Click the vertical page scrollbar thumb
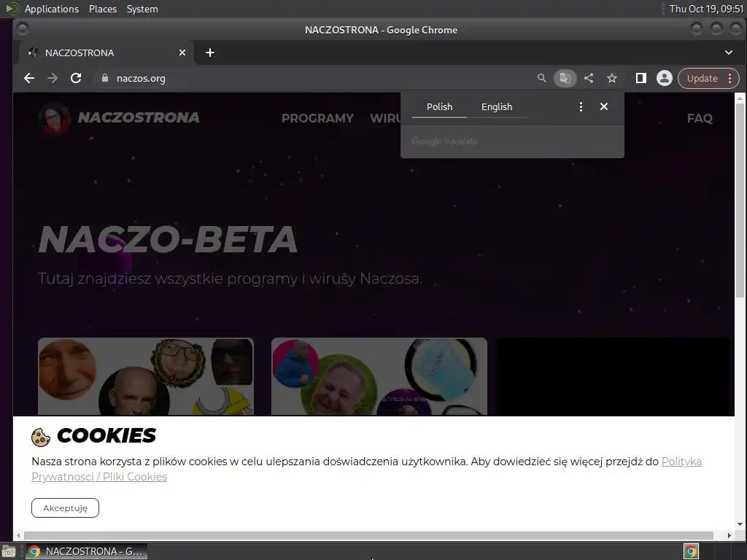The width and height of the screenshot is (747, 560). tap(740, 201)
